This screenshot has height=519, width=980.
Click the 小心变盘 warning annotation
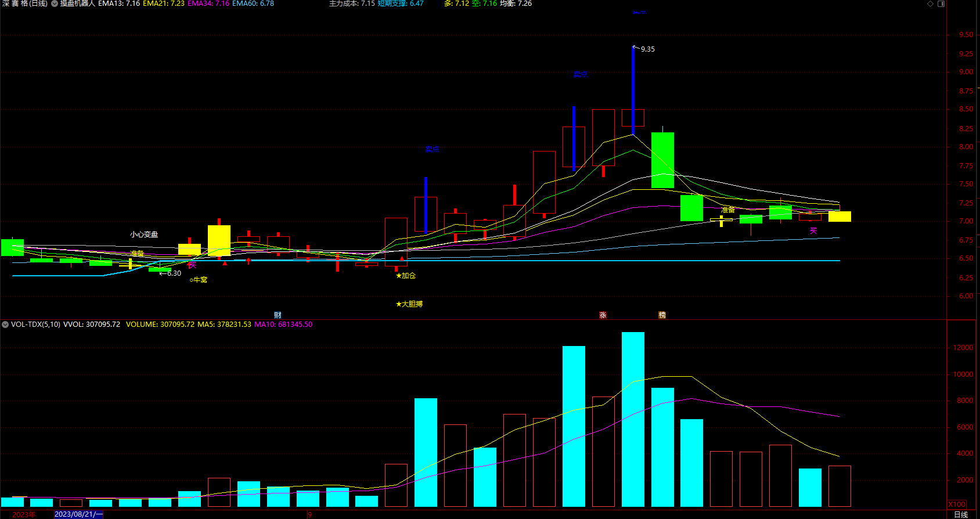coord(144,235)
